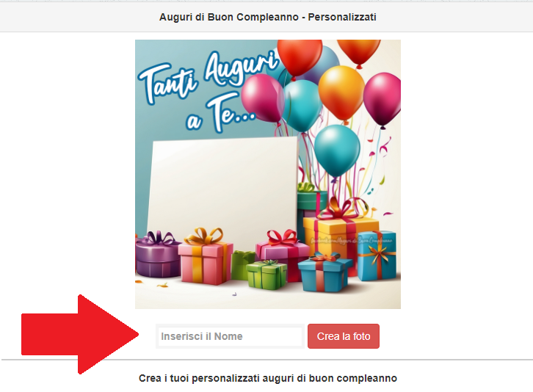This screenshot has height=392, width=533.
Task: Click the facebook watermark text on image
Action: pos(351,240)
